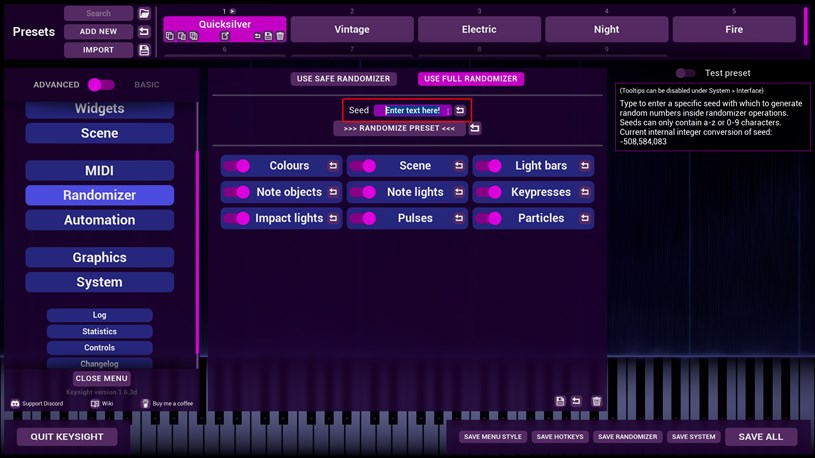Screen dimensions: 815x458
Task: Click the revert icon beside RANDOMIZE PRESET
Action: [x=475, y=128]
